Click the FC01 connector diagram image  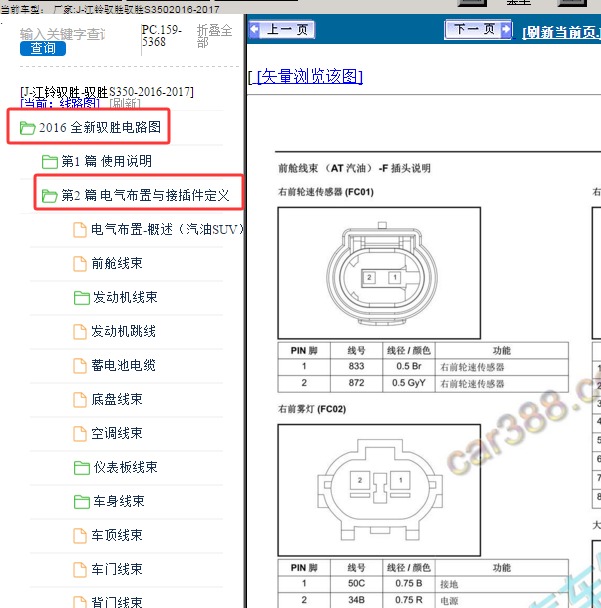[x=379, y=273]
